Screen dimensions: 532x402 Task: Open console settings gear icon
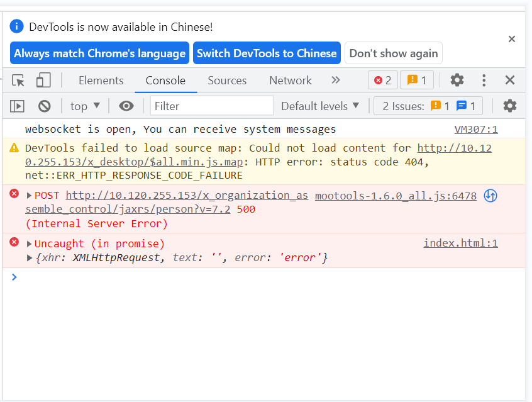510,106
